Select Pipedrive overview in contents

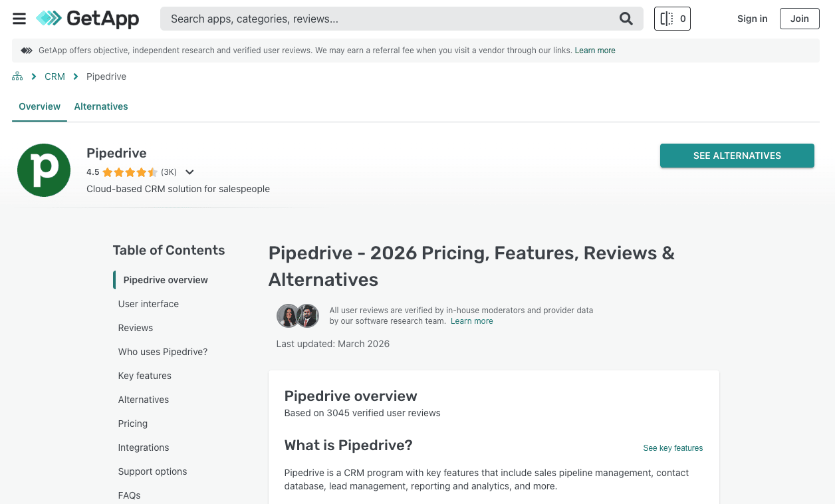pos(166,280)
